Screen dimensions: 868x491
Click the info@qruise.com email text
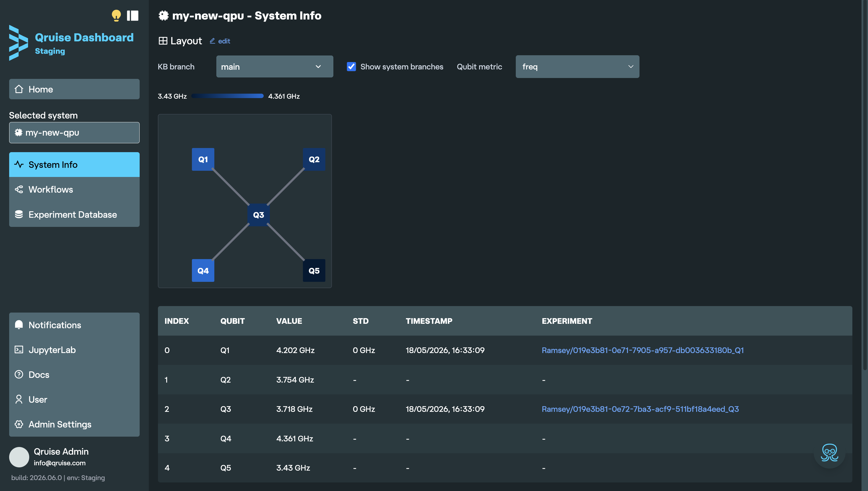click(59, 463)
